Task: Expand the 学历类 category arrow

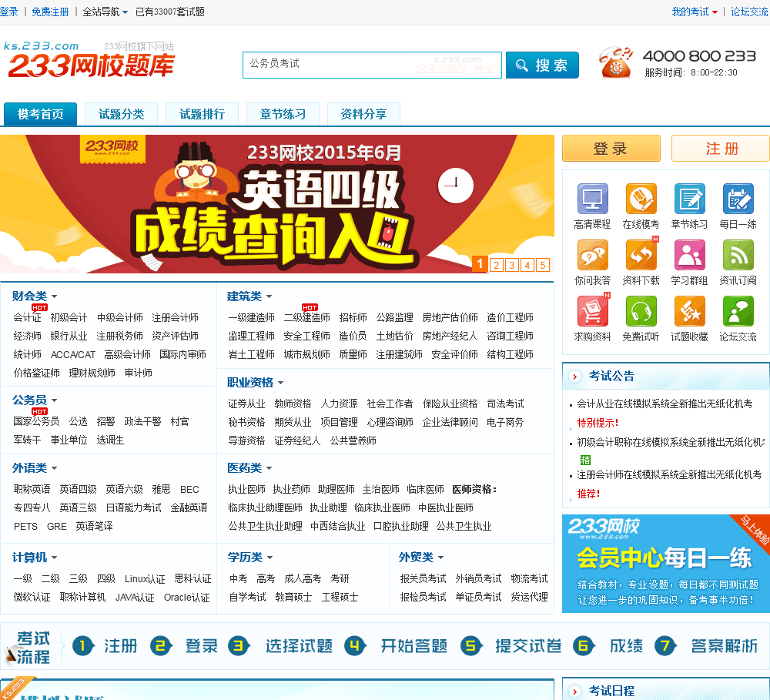Action: point(269,558)
